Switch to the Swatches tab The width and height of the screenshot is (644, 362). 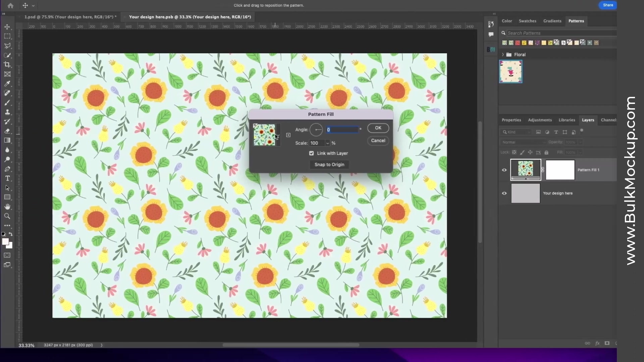coord(527,21)
